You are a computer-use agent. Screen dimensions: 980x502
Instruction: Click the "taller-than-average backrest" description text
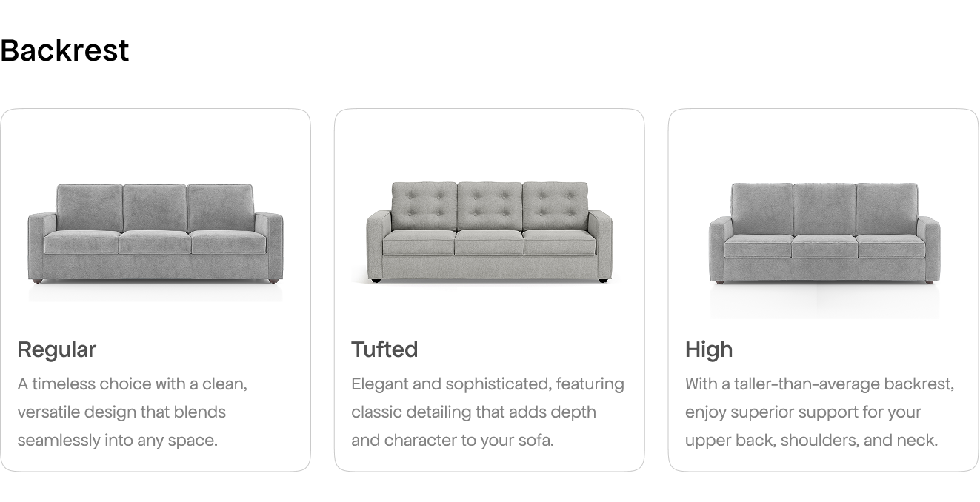click(820, 384)
